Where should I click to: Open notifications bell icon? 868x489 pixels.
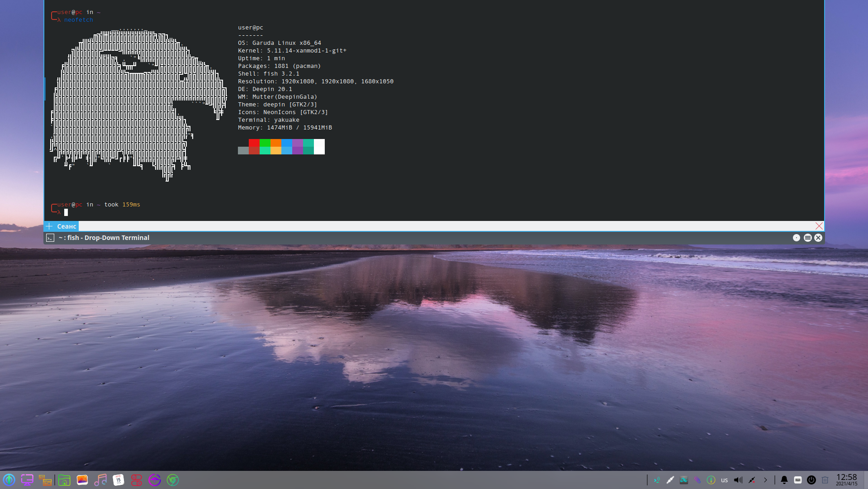(x=784, y=480)
